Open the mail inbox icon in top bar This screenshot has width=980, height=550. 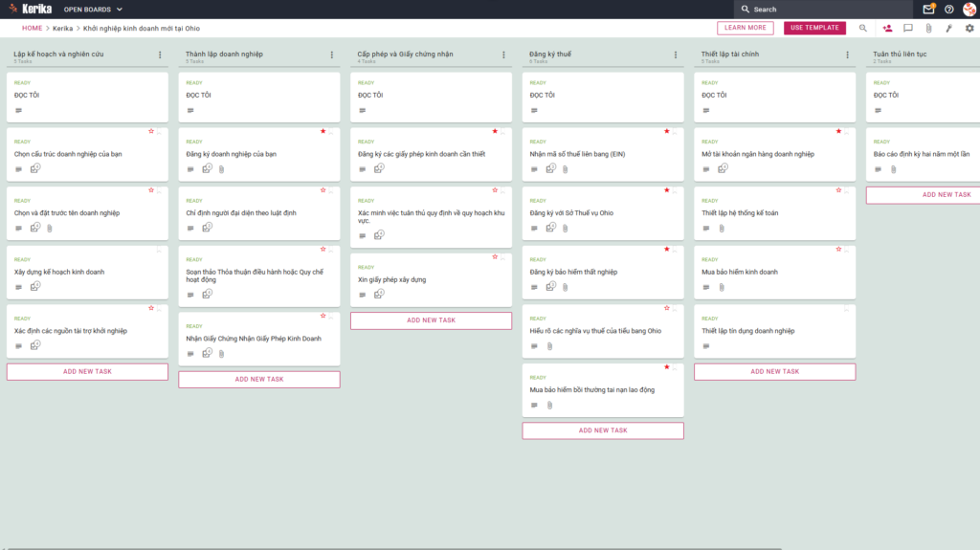point(928,10)
